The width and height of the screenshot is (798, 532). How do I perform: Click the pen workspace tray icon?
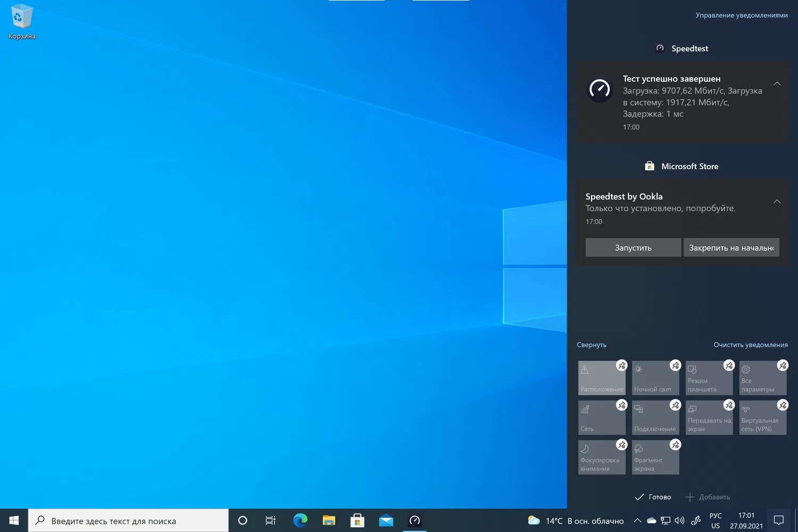click(696, 520)
